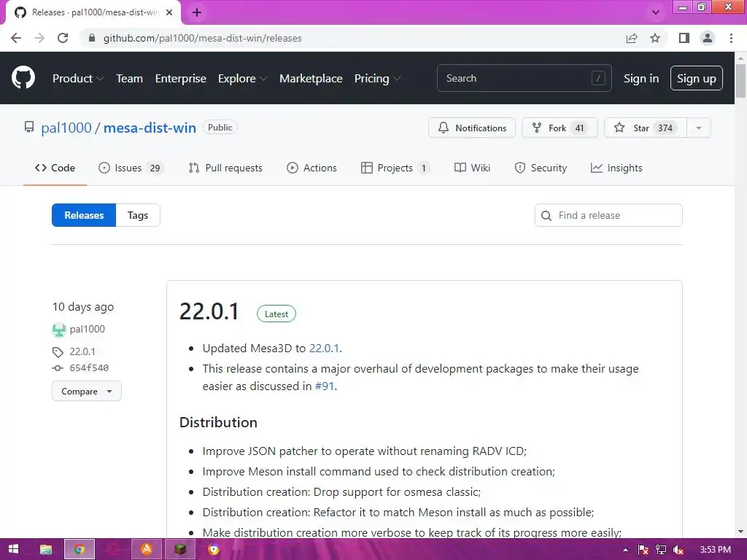Open commit 654f540 link
This screenshot has height=560, width=747.
coord(89,368)
